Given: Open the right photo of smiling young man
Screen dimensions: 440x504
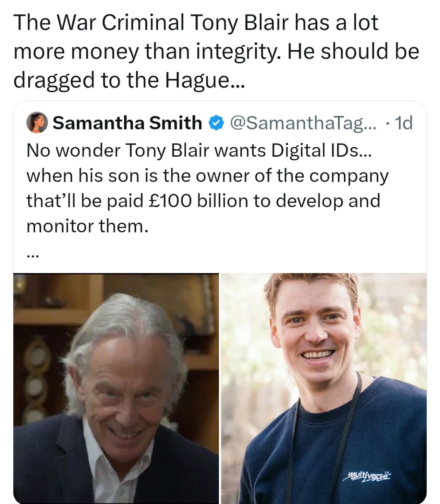Looking at the screenshot, I should coord(324,388).
